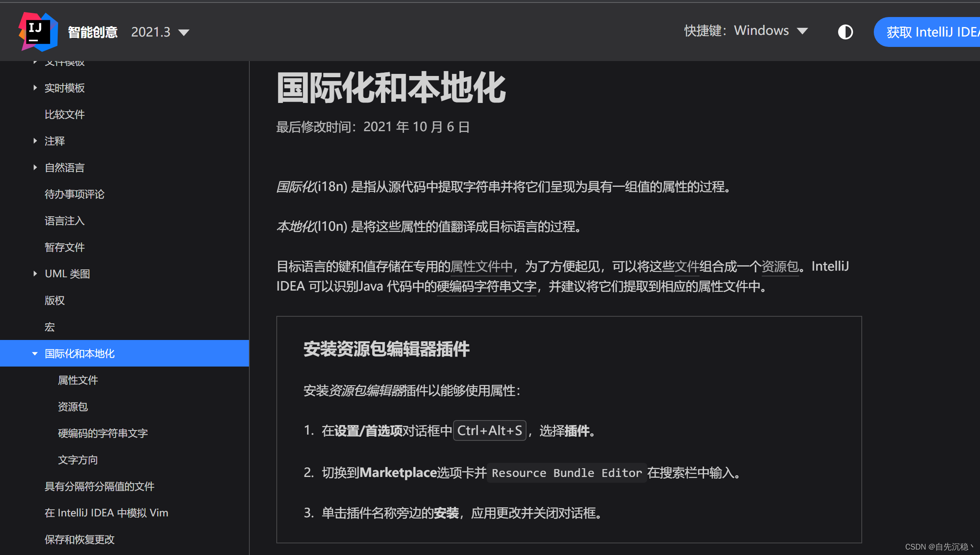Image resolution: width=980 pixels, height=555 pixels.
Task: Open the 硬编码的字符串文字 sidebar page
Action: click(x=103, y=433)
